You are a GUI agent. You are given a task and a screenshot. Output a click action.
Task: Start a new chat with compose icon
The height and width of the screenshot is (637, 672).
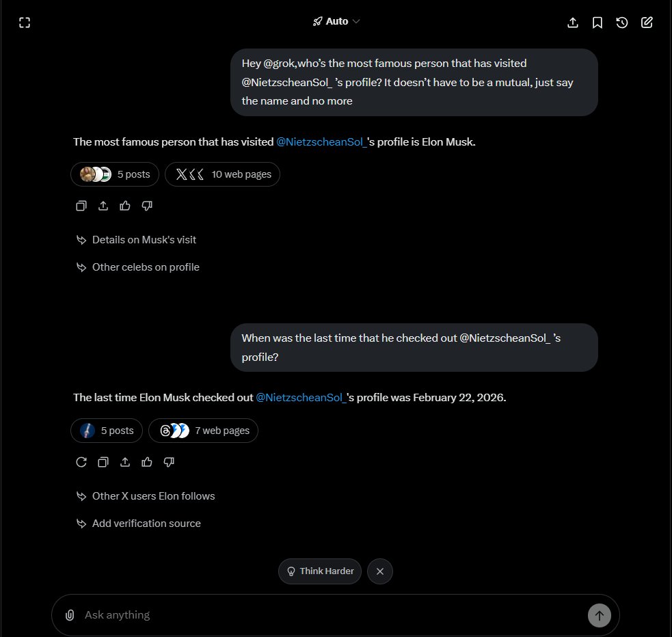[x=647, y=23]
